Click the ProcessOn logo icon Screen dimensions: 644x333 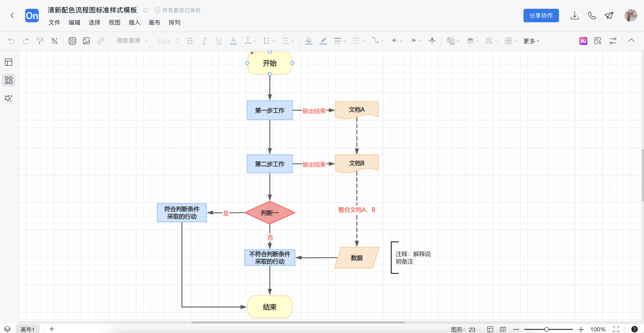(32, 16)
